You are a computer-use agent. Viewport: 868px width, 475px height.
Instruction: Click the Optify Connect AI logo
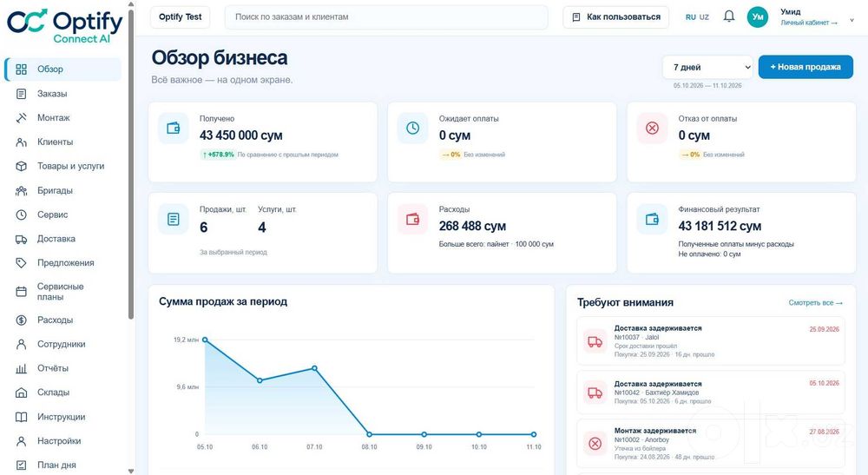tap(65, 25)
